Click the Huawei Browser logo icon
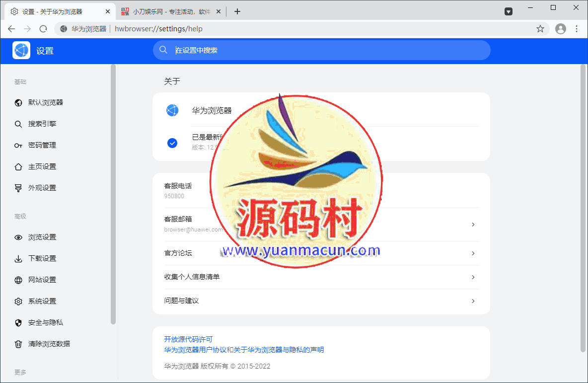 click(172, 110)
